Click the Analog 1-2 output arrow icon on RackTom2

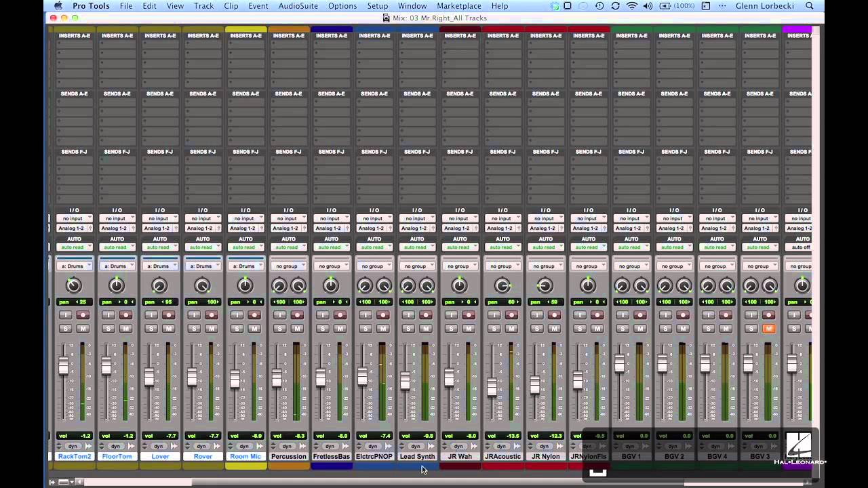point(90,228)
